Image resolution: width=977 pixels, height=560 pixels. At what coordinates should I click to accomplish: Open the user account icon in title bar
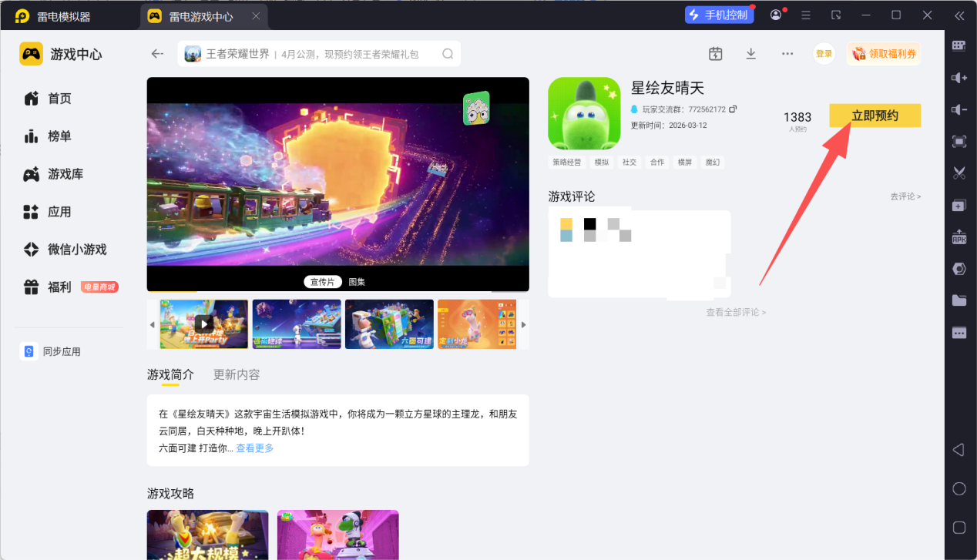[x=776, y=15]
